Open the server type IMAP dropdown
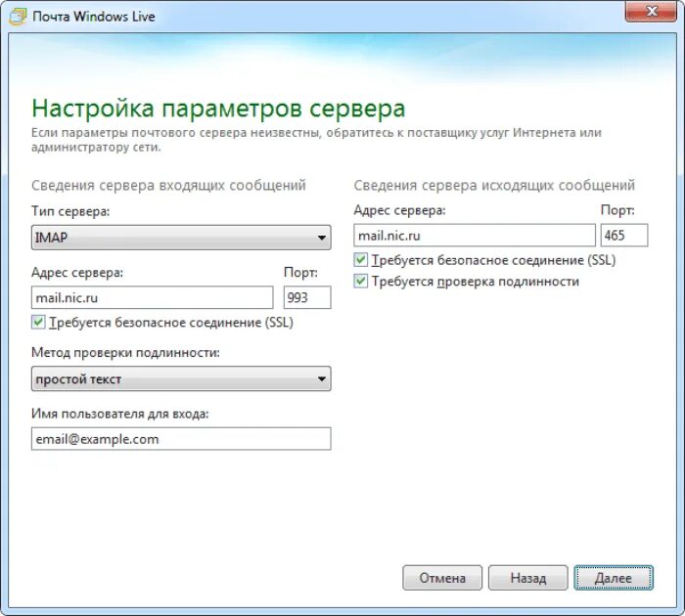This screenshot has width=685, height=616. click(181, 238)
